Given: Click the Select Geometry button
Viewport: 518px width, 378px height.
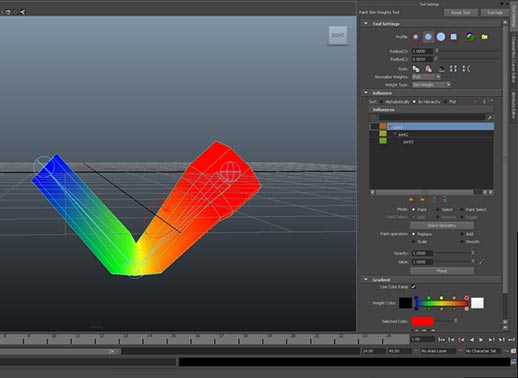Looking at the screenshot, I should (x=442, y=226).
